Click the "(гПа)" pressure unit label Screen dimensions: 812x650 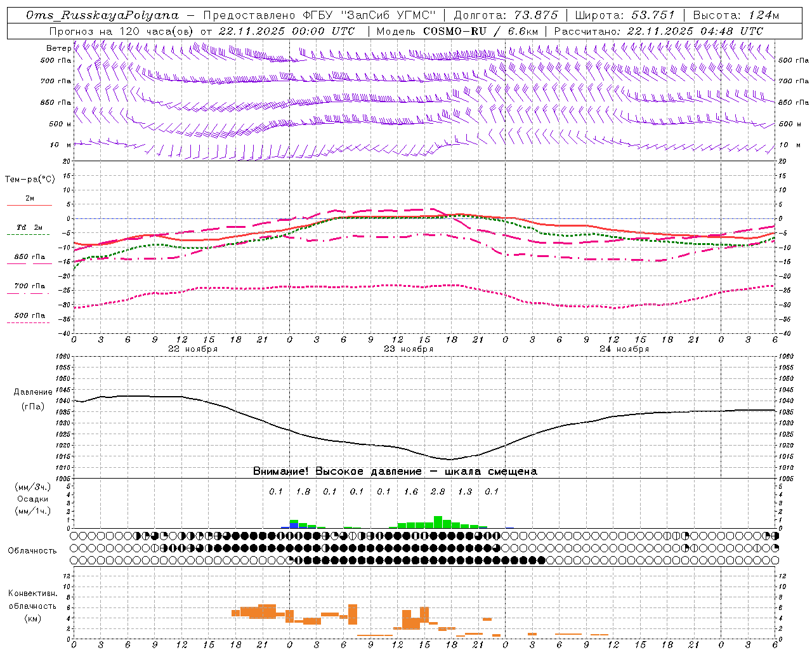coord(33,407)
